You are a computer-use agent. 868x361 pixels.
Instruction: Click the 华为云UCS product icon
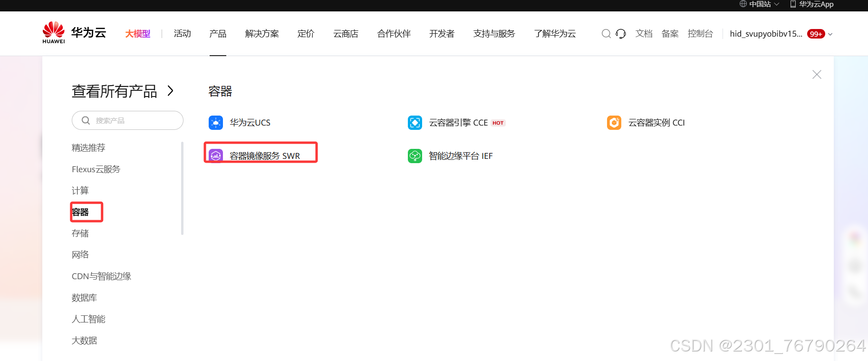[x=216, y=123]
